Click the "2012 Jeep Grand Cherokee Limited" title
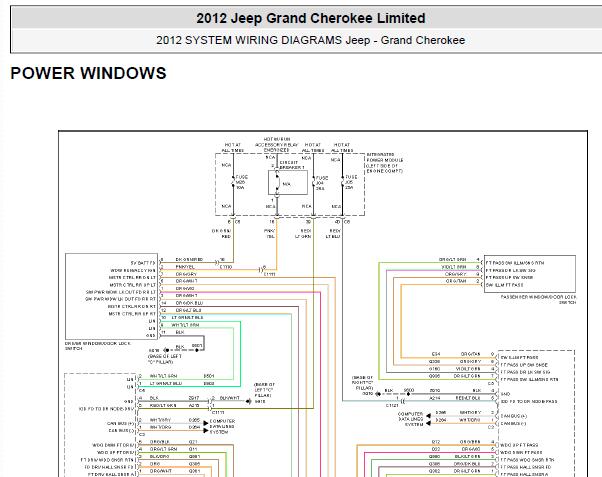 (311, 18)
